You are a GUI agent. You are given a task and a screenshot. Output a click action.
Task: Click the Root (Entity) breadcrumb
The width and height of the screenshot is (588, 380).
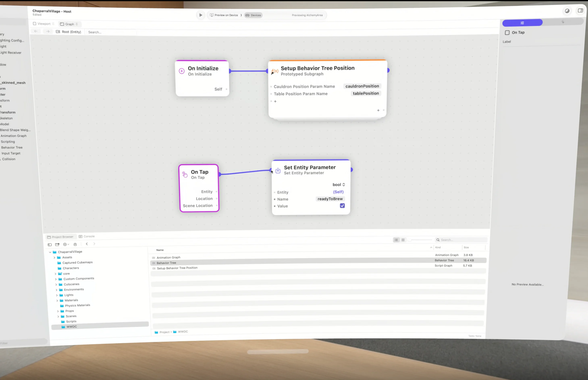point(69,32)
